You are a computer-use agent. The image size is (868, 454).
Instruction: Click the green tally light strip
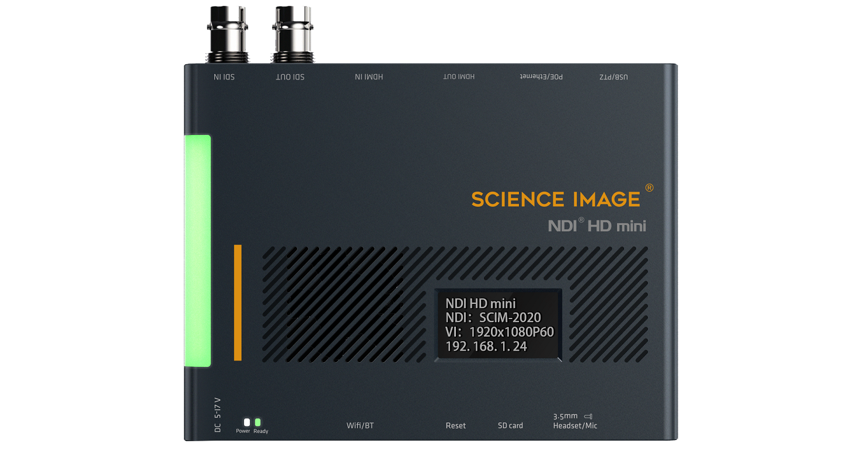(198, 251)
